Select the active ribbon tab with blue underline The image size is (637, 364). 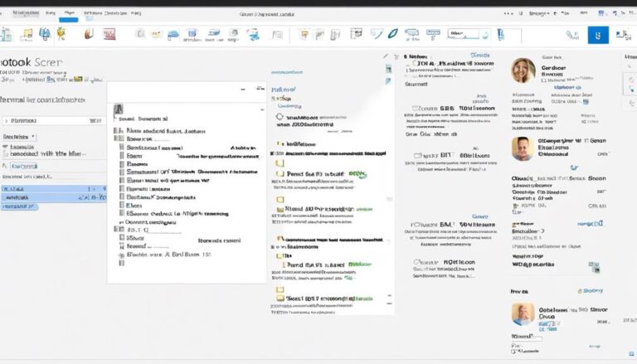click(68, 14)
